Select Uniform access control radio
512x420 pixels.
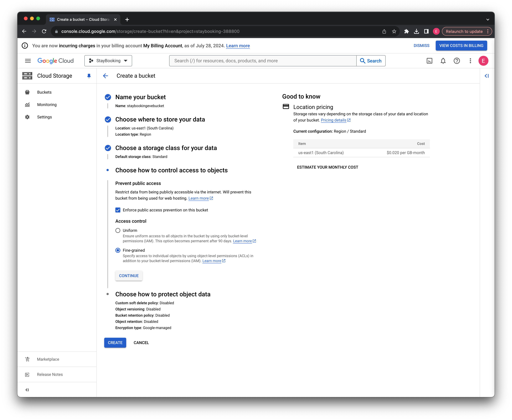click(118, 231)
